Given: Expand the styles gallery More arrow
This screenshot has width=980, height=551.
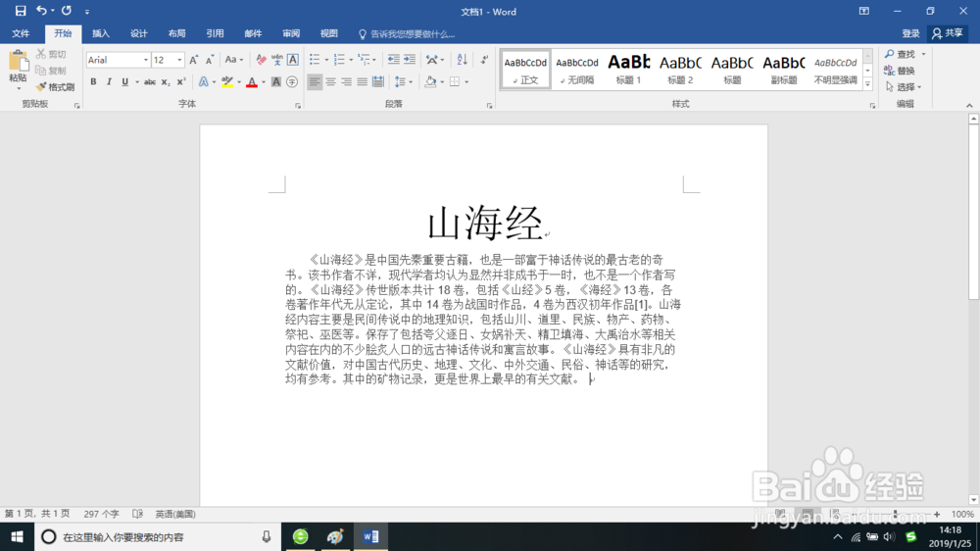Looking at the screenshot, I should pos(867,83).
